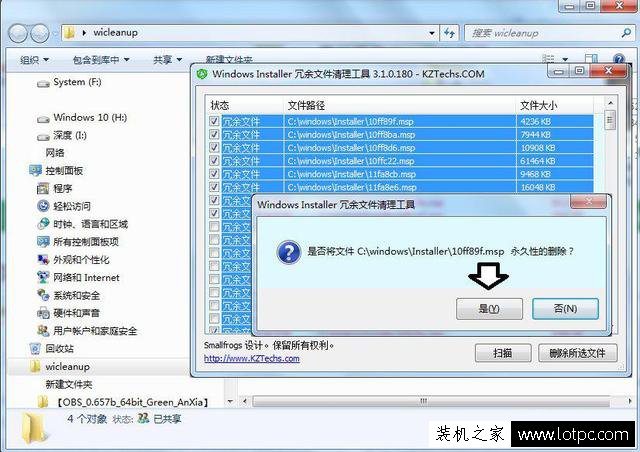
Task: Click the 网络和 Internet icon
Action: pos(43,277)
